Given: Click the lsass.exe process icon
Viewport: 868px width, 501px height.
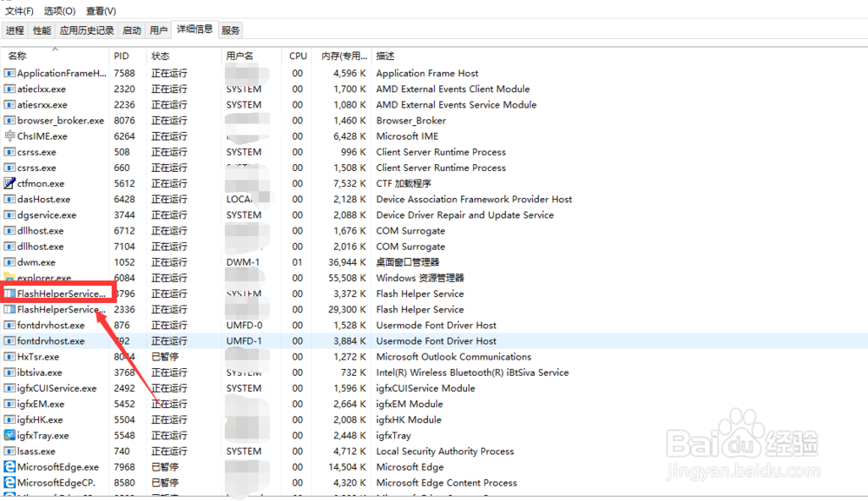Looking at the screenshot, I should (x=10, y=452).
